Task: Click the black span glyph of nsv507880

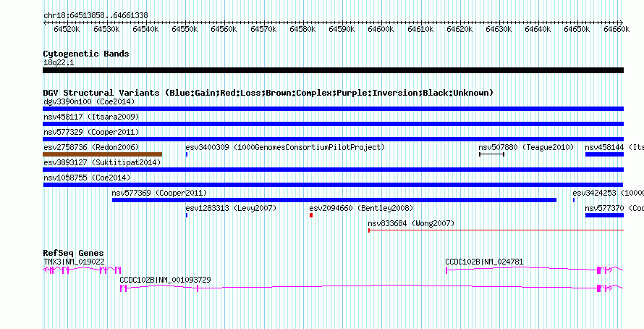Action: [x=491, y=154]
